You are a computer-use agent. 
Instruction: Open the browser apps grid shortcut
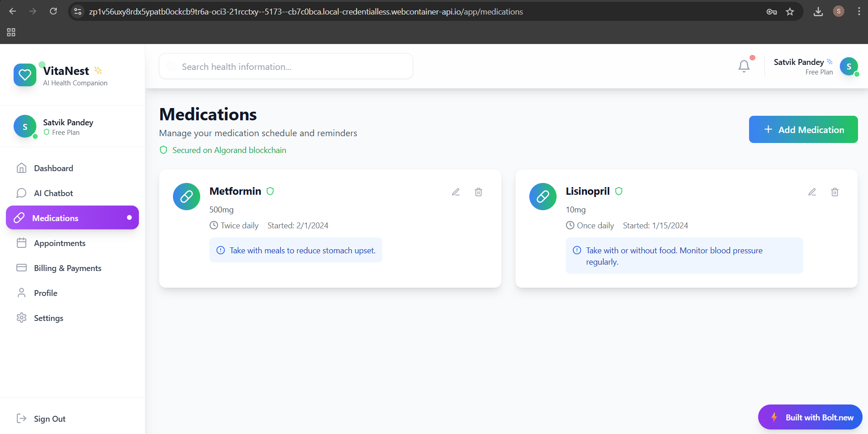[11, 32]
